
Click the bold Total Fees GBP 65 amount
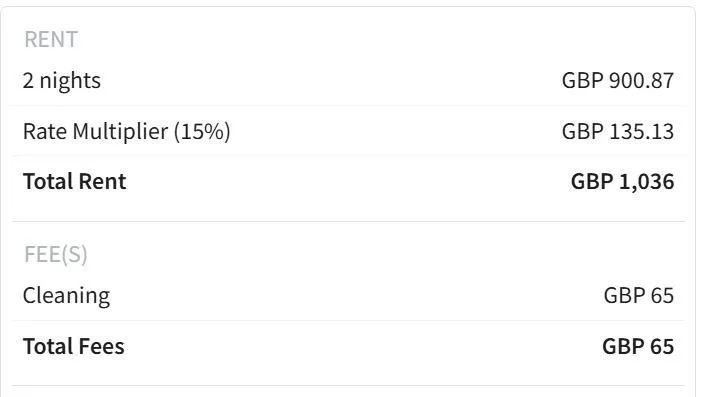[x=638, y=346]
